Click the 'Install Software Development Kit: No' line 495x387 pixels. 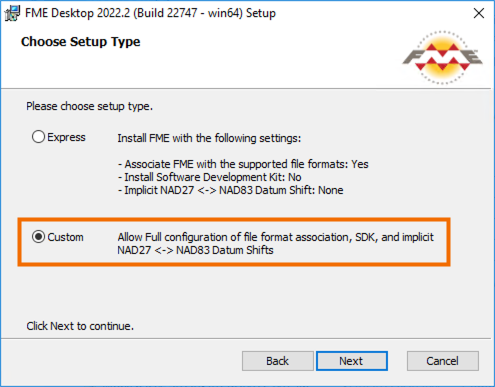click(x=209, y=177)
